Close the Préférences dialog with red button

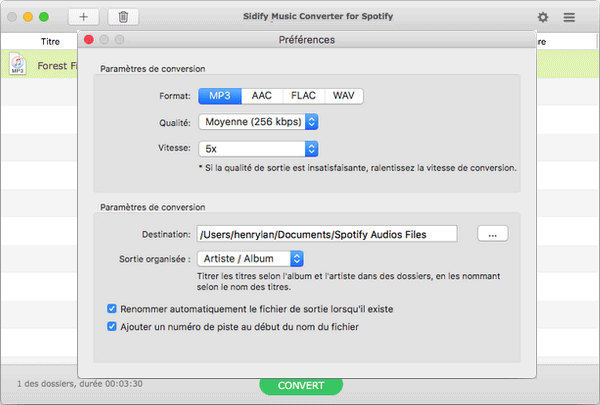88,39
